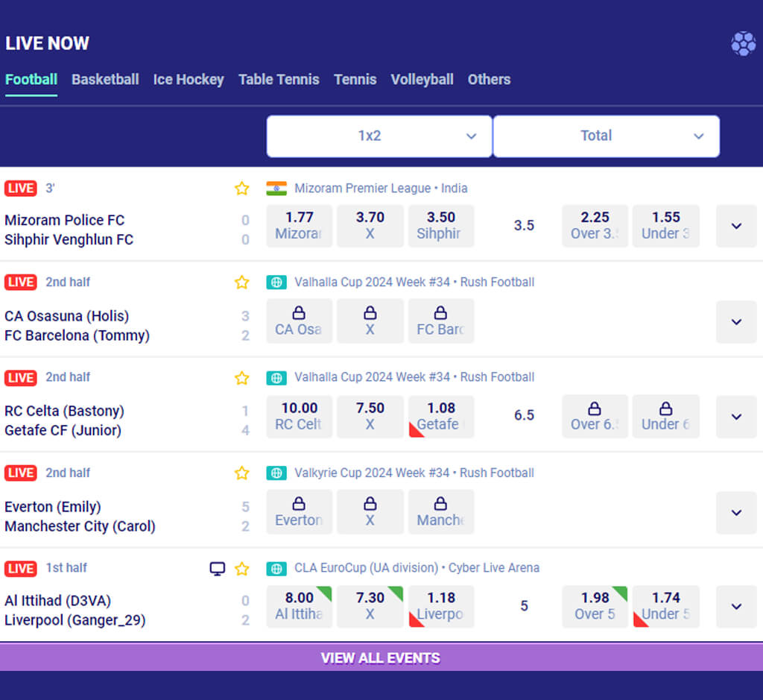Screen dimensions: 763x700
Task: Bet on draw at 7.30 odds
Action: pyautogui.click(x=370, y=607)
